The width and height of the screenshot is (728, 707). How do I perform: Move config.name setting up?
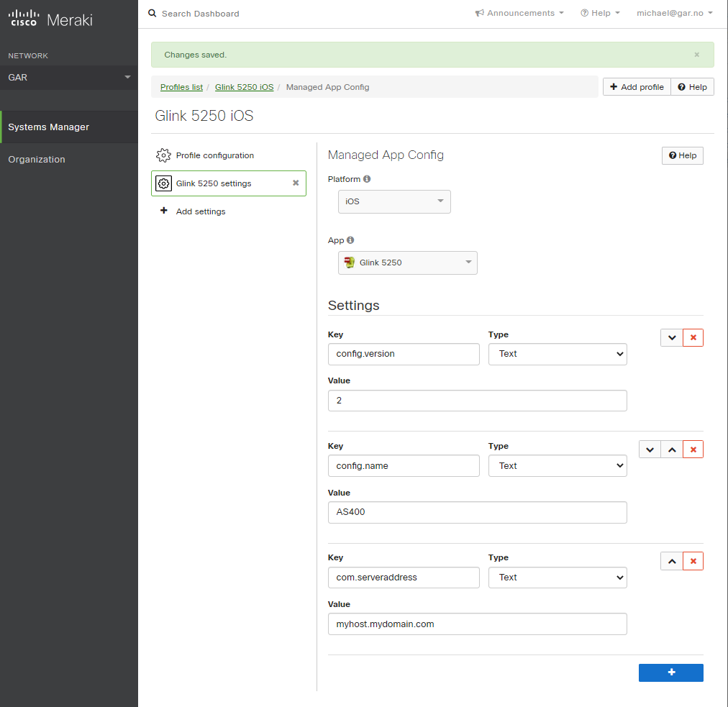coord(671,450)
